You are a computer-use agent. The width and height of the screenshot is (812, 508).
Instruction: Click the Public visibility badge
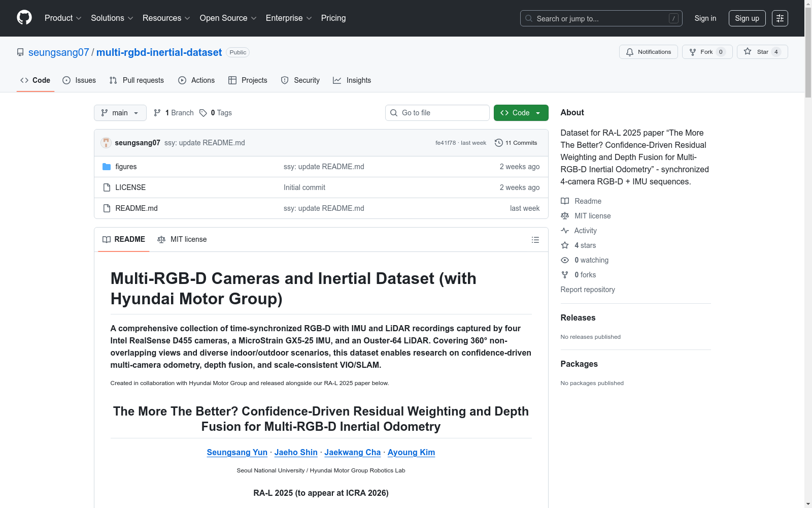(x=238, y=52)
